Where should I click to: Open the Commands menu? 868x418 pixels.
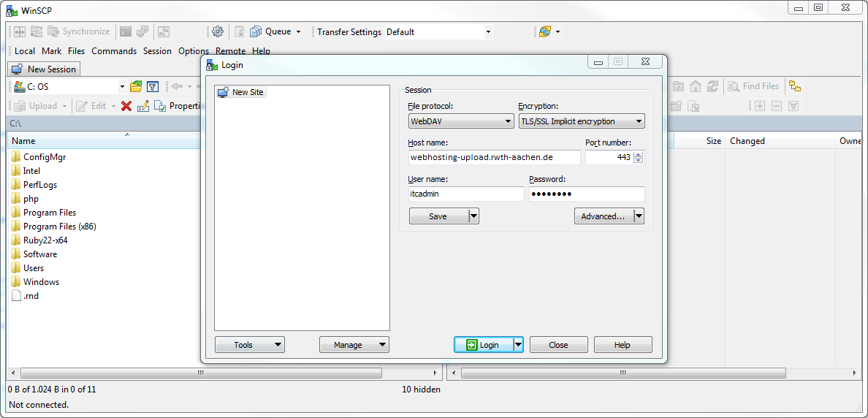(x=114, y=51)
